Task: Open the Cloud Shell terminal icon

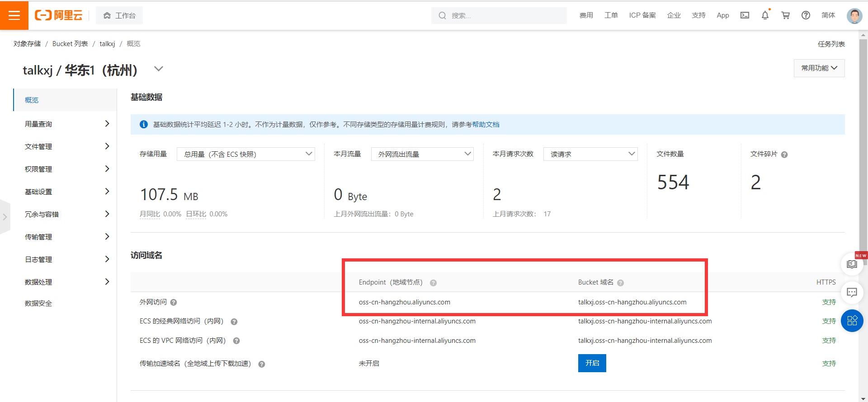Action: [x=745, y=15]
